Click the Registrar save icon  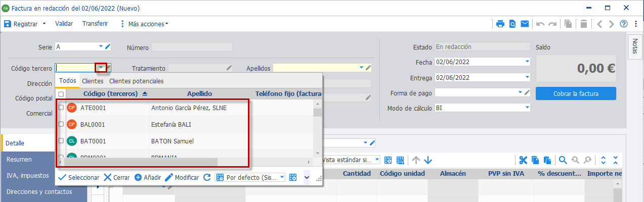point(8,24)
